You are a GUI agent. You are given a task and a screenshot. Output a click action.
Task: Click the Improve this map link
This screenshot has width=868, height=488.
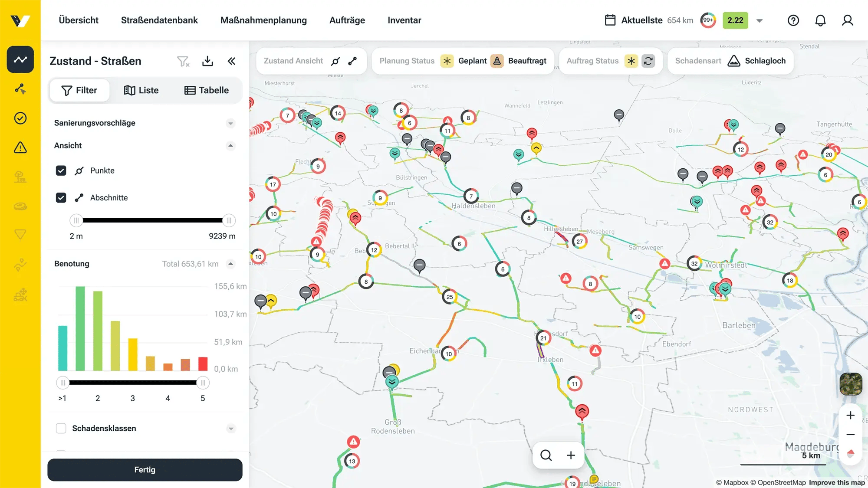pos(836,482)
